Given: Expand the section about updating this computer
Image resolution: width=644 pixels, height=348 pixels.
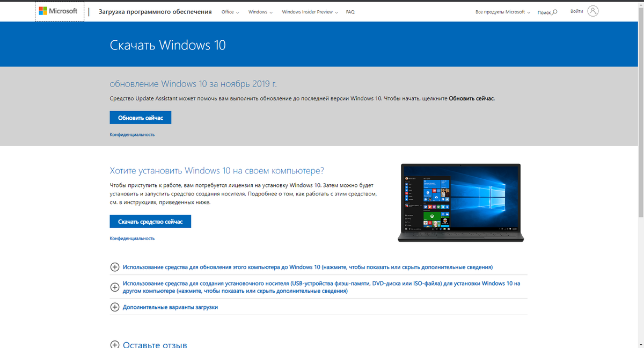Looking at the screenshot, I should click(x=308, y=266).
